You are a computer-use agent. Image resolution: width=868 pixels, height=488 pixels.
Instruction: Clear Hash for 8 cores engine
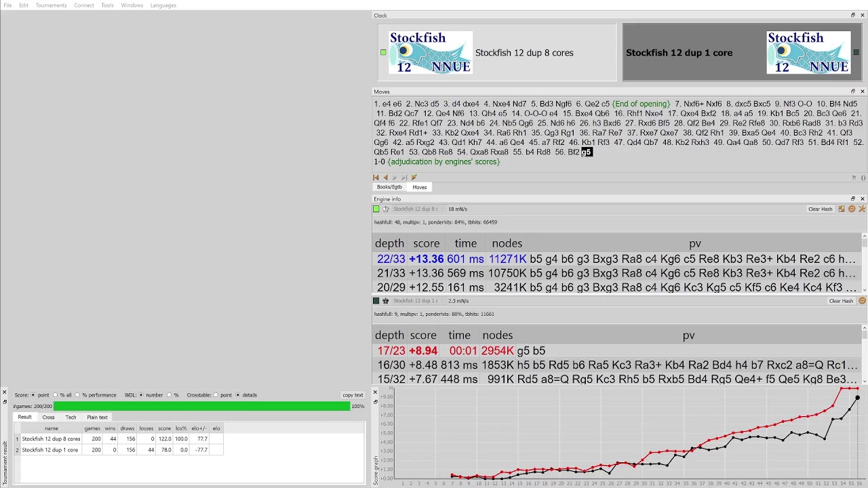click(x=821, y=209)
